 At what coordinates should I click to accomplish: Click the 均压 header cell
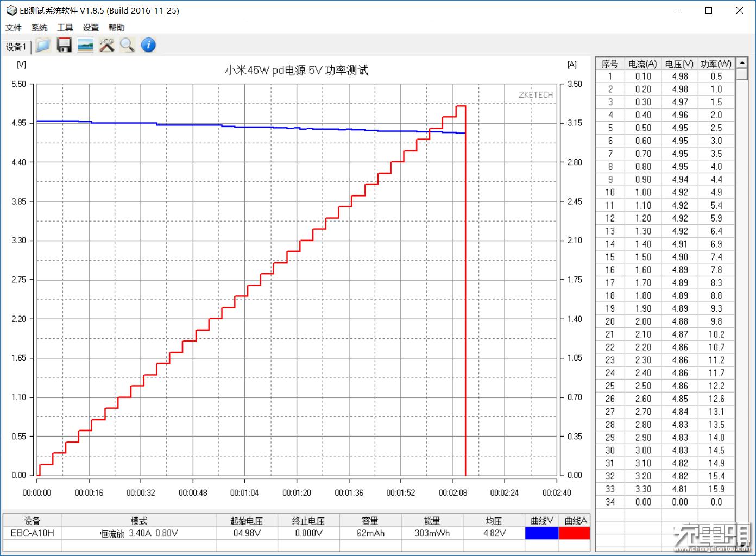(494, 521)
